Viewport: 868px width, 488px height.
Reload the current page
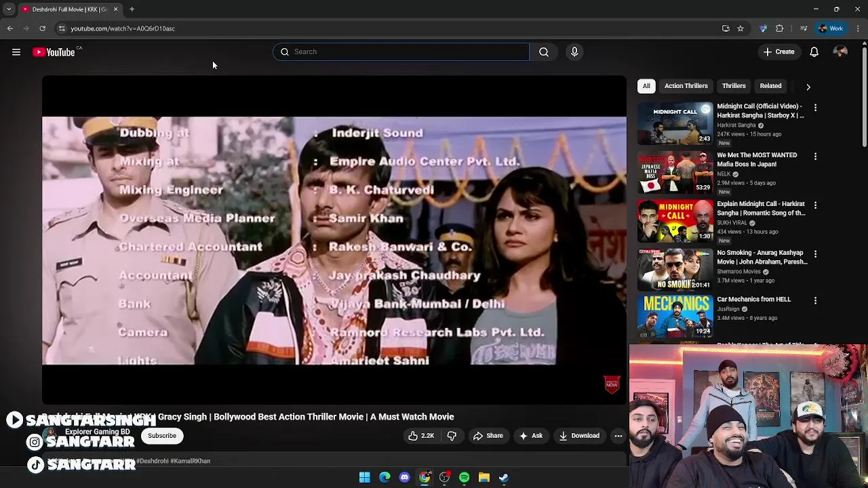(x=42, y=28)
